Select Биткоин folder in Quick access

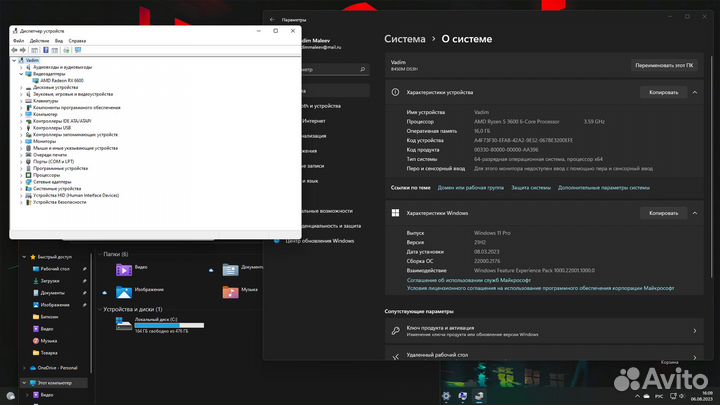49,317
